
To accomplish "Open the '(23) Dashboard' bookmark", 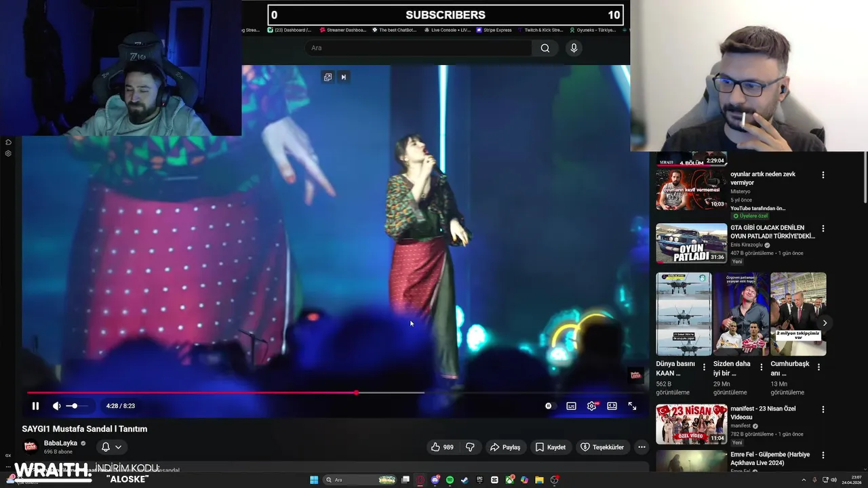I will 290,30.
